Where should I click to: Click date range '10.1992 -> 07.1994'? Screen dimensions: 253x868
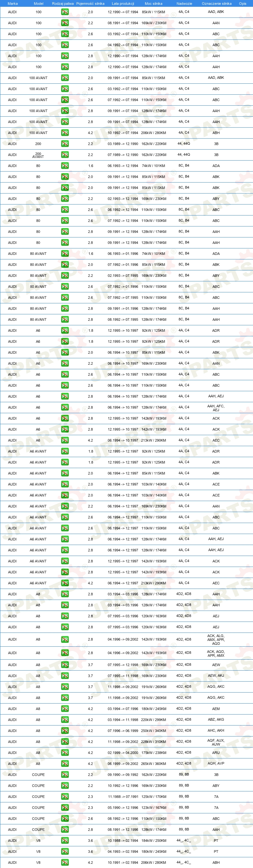(123, 133)
